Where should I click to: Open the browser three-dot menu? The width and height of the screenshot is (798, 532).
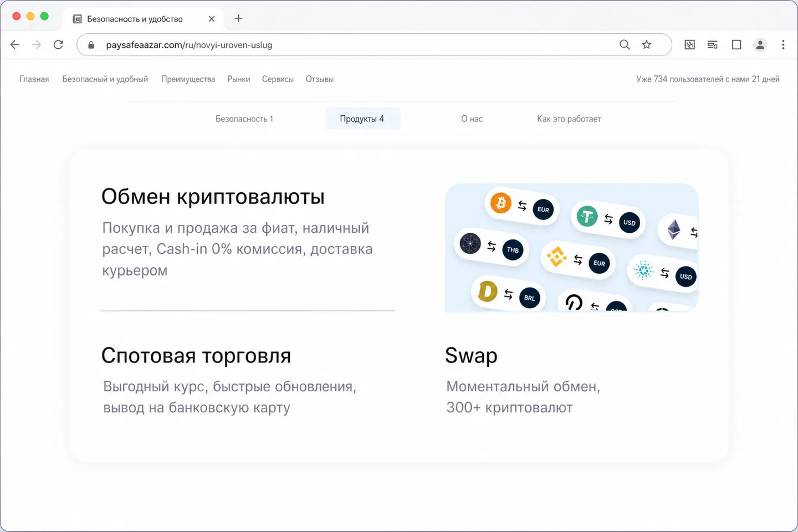click(x=783, y=45)
